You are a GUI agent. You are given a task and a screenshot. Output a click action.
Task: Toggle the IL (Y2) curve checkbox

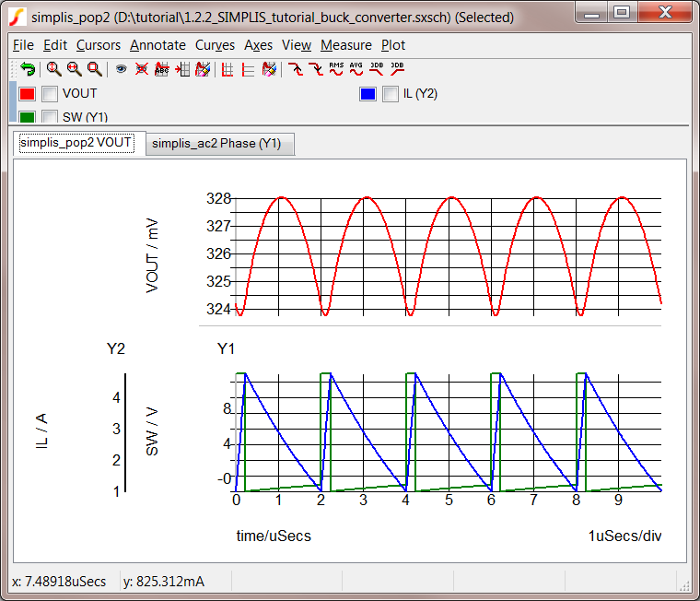[391, 94]
